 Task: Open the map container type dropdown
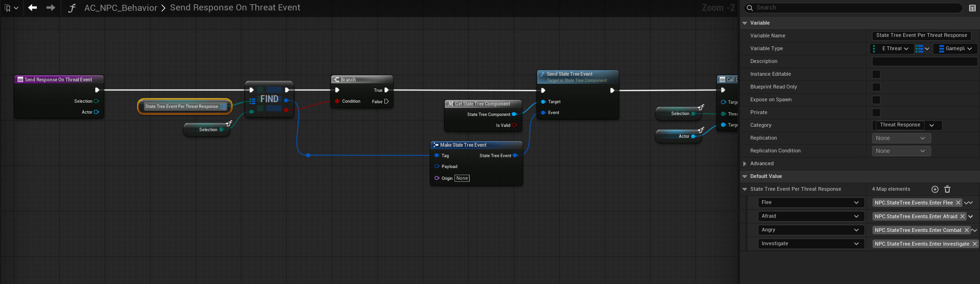pos(922,49)
